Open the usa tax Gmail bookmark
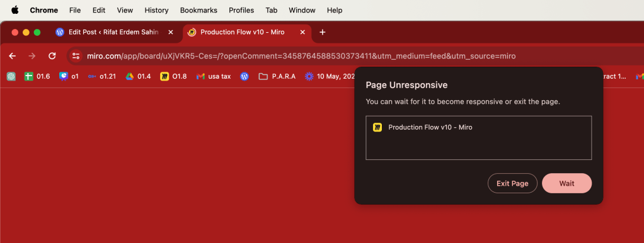 click(214, 76)
